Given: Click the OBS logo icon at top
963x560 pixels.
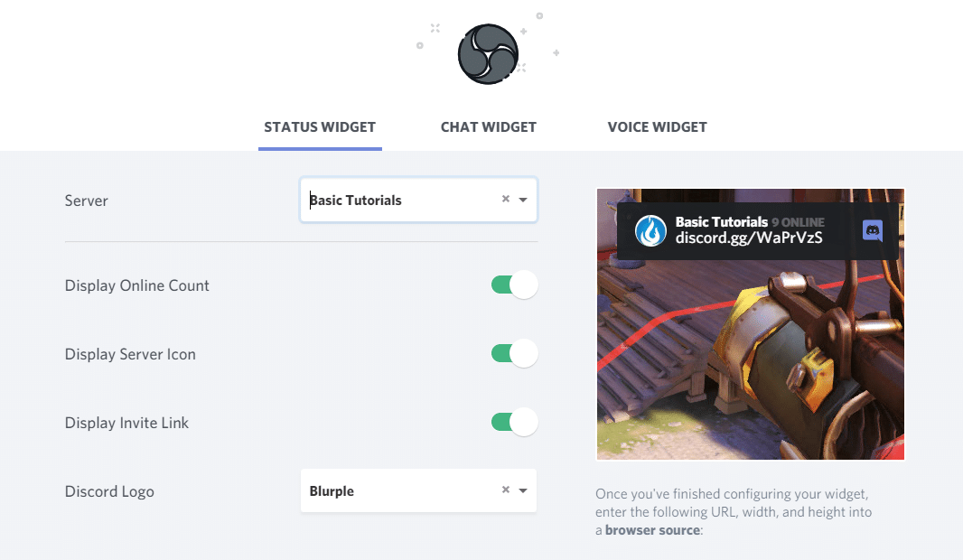Looking at the screenshot, I should pos(488,54).
